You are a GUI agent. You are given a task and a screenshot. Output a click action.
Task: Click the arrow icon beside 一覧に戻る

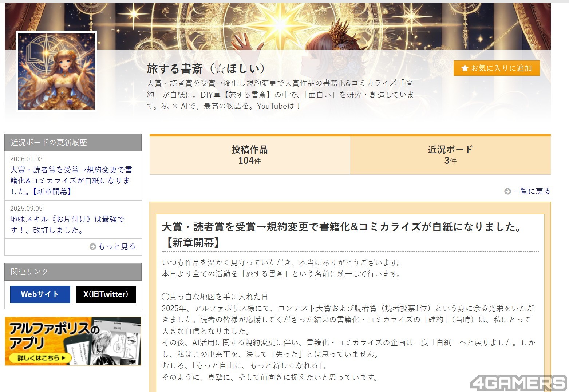tap(507, 191)
